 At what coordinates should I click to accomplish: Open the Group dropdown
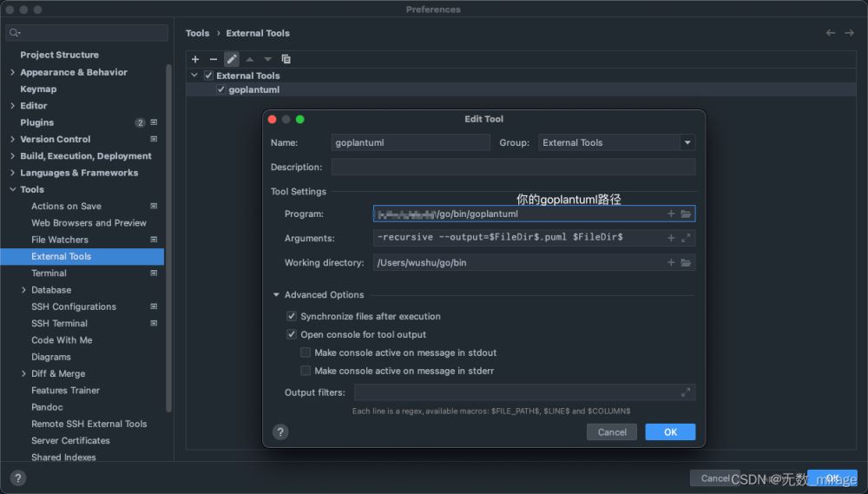click(687, 143)
